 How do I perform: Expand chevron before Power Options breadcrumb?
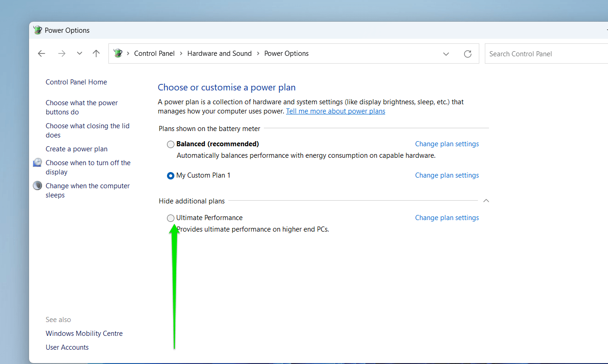(258, 54)
